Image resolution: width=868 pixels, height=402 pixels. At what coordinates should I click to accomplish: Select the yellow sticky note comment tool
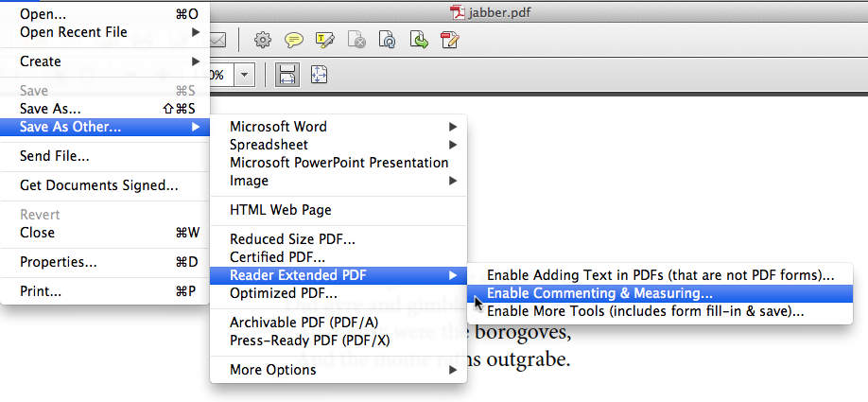tap(293, 40)
